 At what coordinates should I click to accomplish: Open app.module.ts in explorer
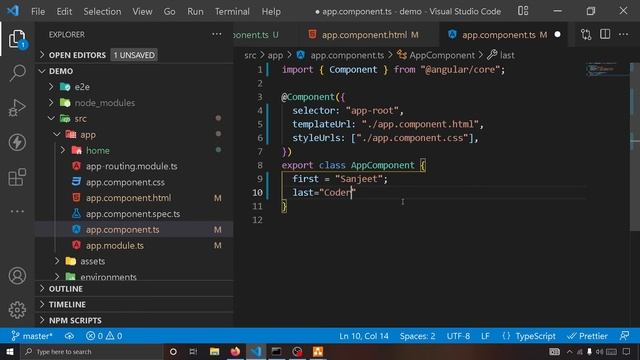(115, 246)
